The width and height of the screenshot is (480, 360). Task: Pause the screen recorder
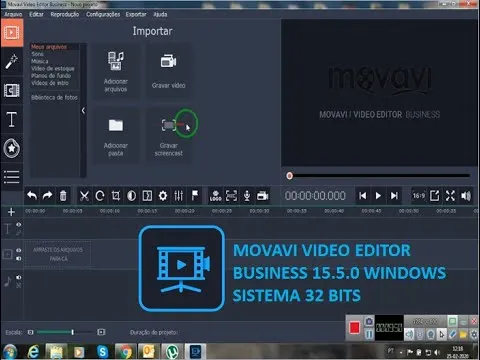(x=369, y=334)
